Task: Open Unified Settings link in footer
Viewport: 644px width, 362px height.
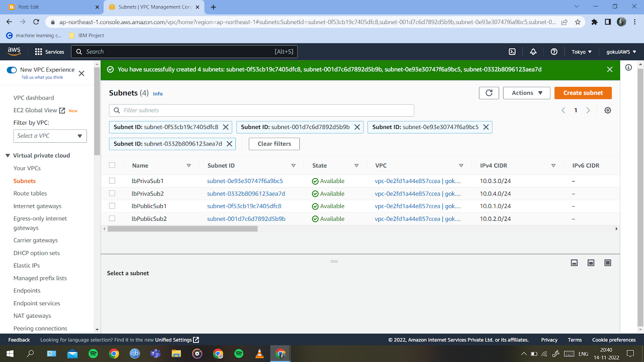Action: click(177, 340)
